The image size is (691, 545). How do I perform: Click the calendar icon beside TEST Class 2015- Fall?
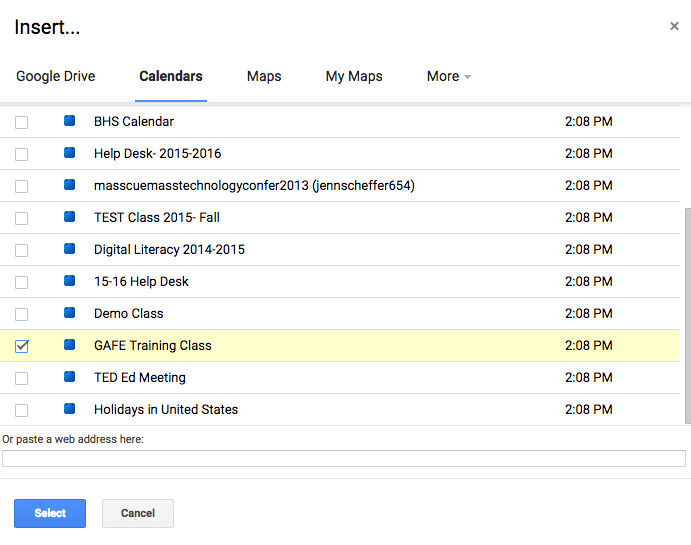[70, 217]
